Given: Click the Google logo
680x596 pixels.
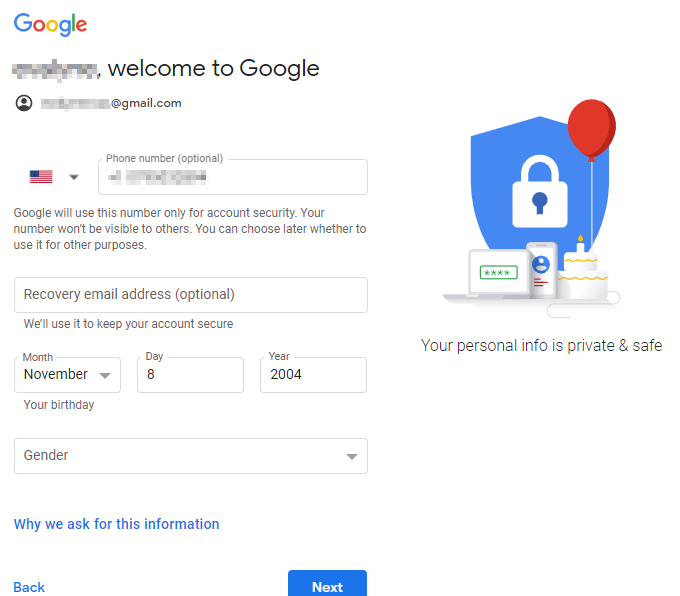Looking at the screenshot, I should point(50,24).
